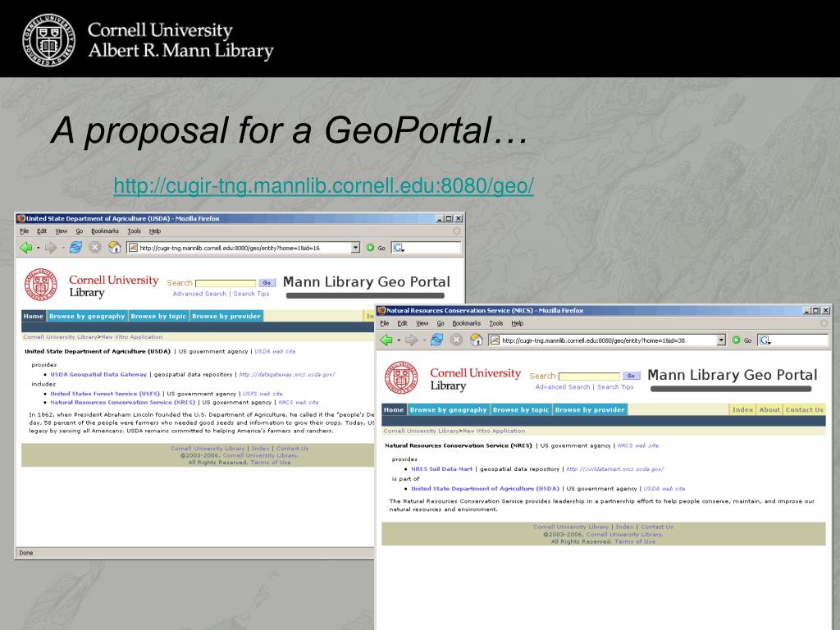The height and width of the screenshot is (630, 840).
Task: Click Back arrow in USDA Firefox window
Action: [25, 248]
